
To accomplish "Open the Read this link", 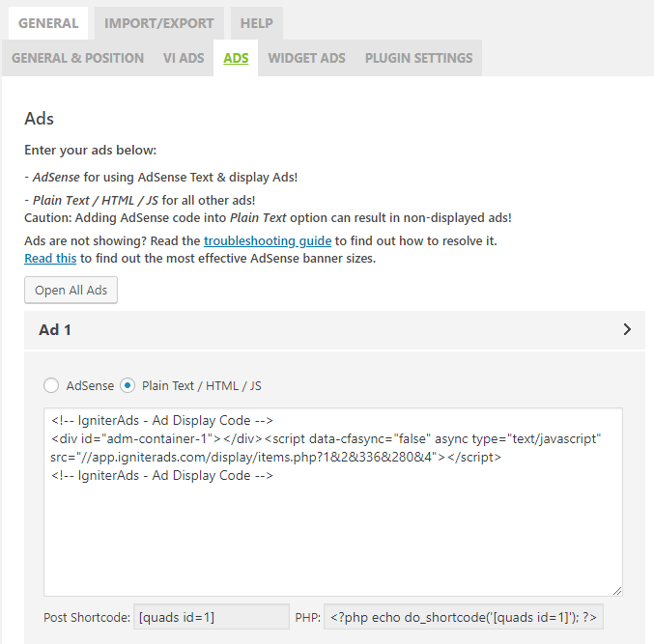I will (50, 259).
